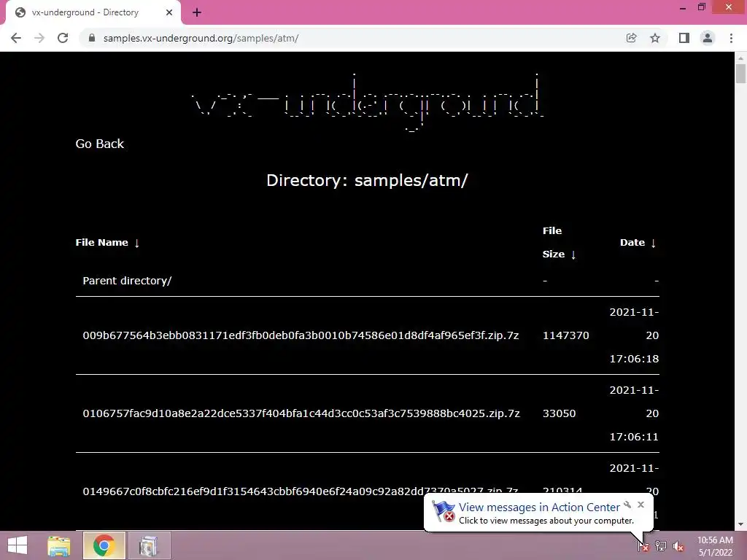Click the Action Center flag tray icon
The image size is (747, 560).
click(x=643, y=546)
